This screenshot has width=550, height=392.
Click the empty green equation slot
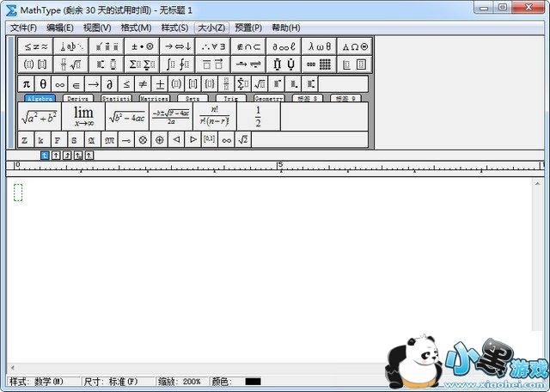point(18,193)
